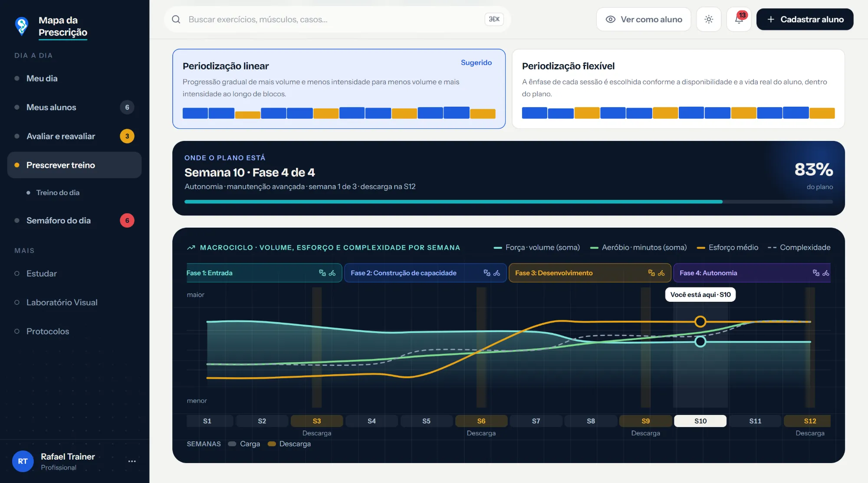Click the strength icon in Fase 4: Autonomia
Viewport: 868px width, 483px height.
[x=816, y=273]
